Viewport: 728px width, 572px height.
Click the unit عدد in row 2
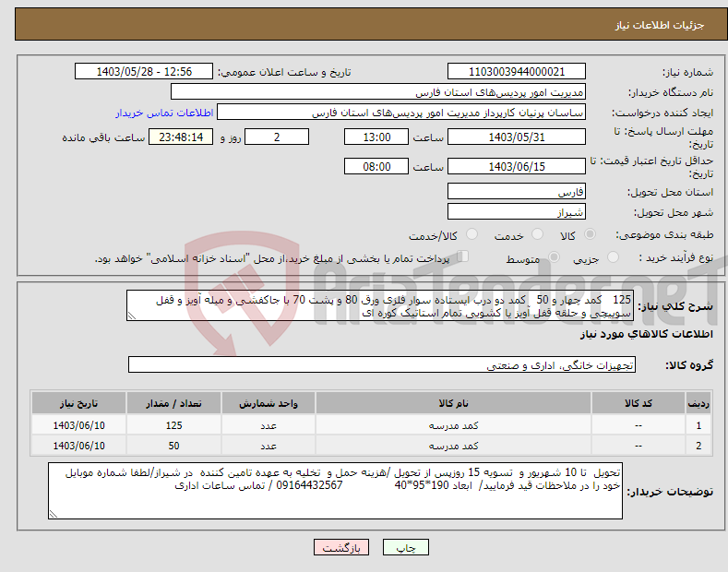269,446
